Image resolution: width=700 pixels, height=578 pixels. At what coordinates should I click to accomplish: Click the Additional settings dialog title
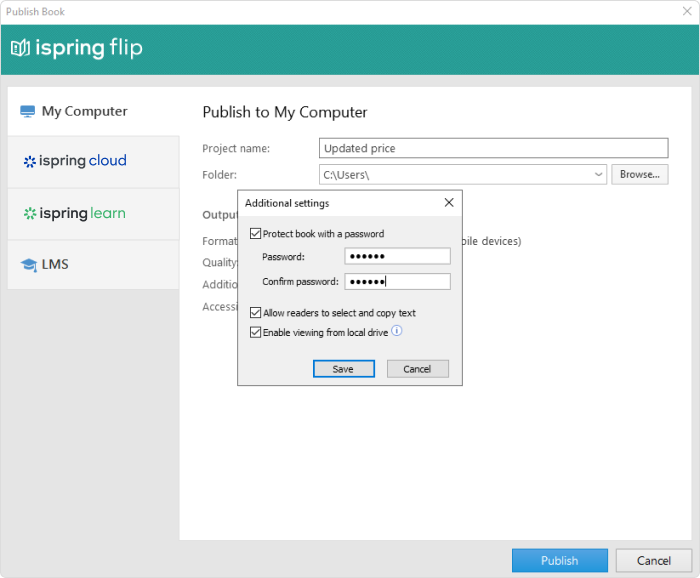pos(287,203)
